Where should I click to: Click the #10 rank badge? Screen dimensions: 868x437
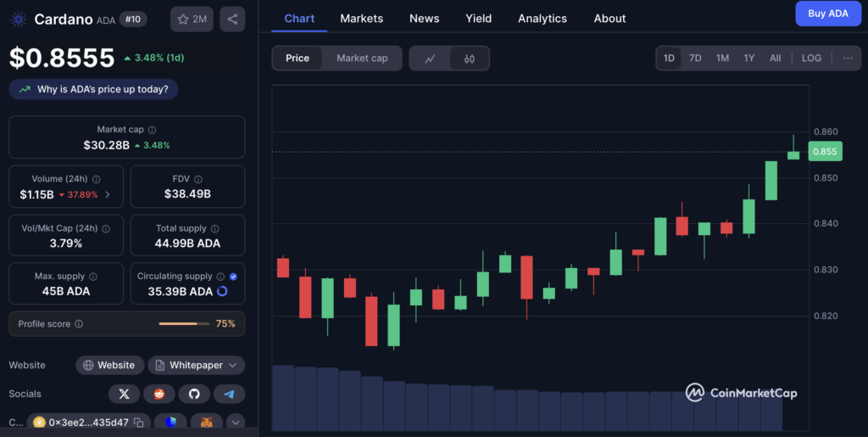click(x=133, y=20)
